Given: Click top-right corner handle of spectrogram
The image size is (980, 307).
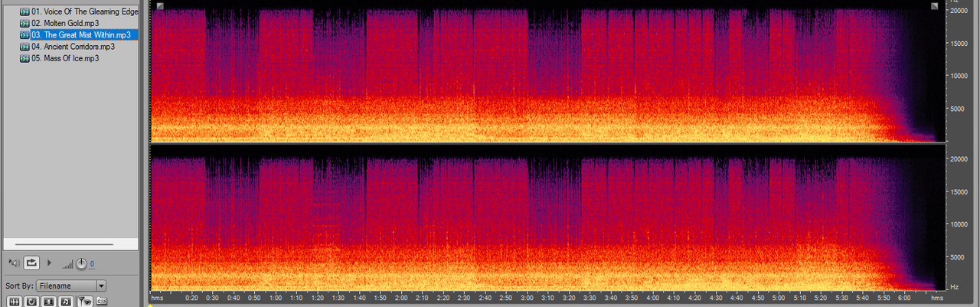Looking at the screenshot, I should point(935,6).
